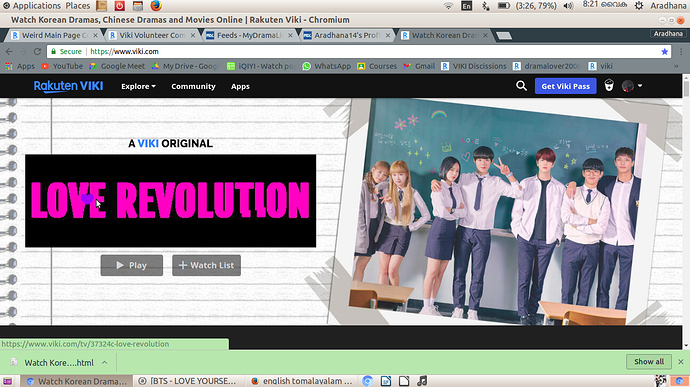The width and height of the screenshot is (690, 387).
Task: Click the Viki notifications icon
Action: [609, 85]
